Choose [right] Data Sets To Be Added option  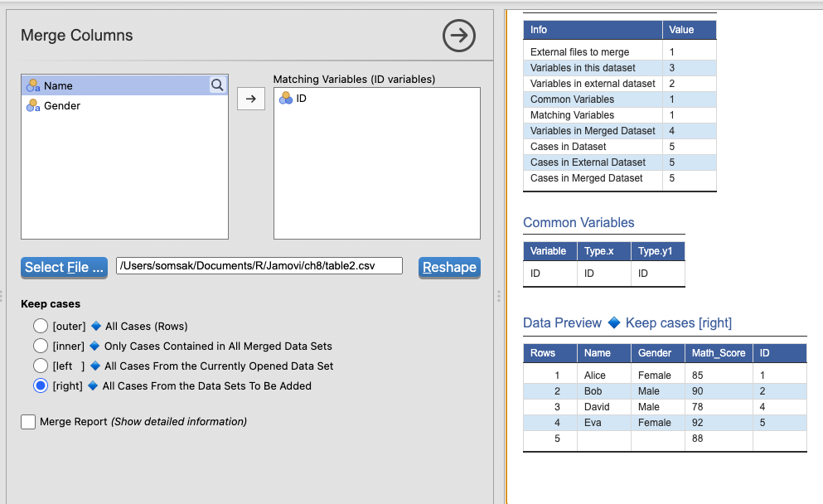(41, 386)
